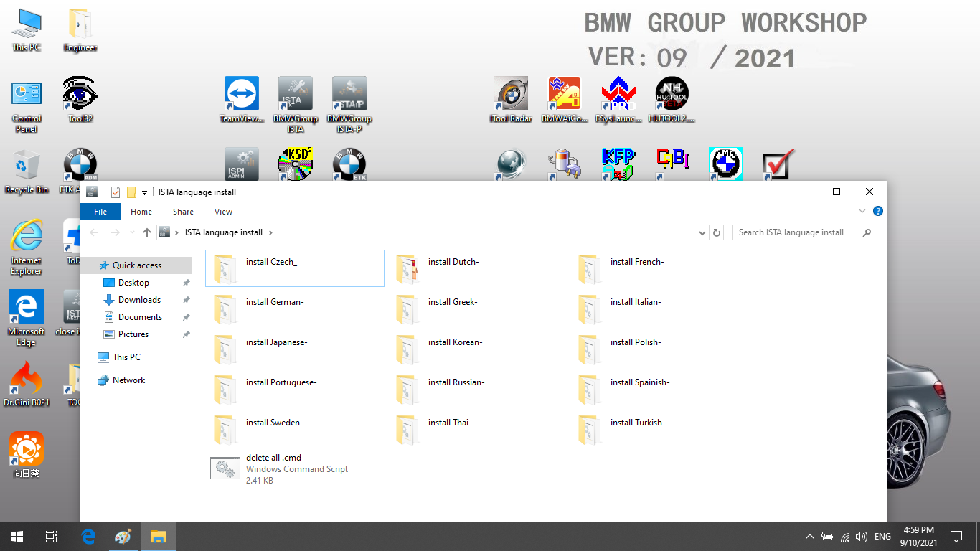Open Customize Quick Access Toolbar dropdown
Image resolution: width=980 pixels, height=551 pixels.
[144, 192]
